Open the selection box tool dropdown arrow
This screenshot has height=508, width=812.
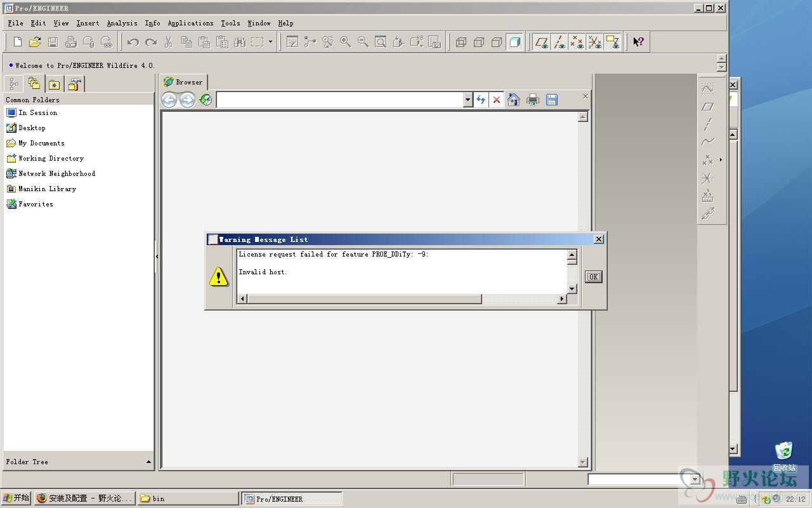[271, 42]
